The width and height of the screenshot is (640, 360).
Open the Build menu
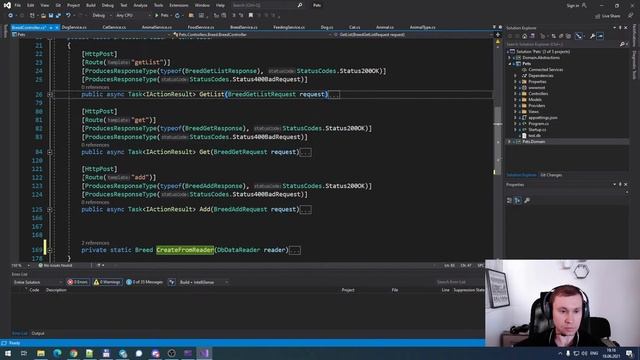point(91,5)
